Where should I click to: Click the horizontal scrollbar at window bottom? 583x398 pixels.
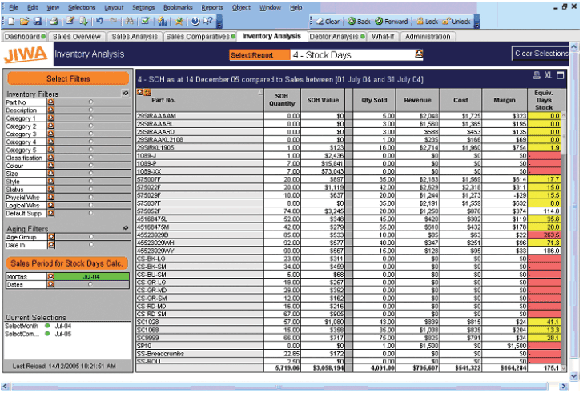[x=280, y=387]
